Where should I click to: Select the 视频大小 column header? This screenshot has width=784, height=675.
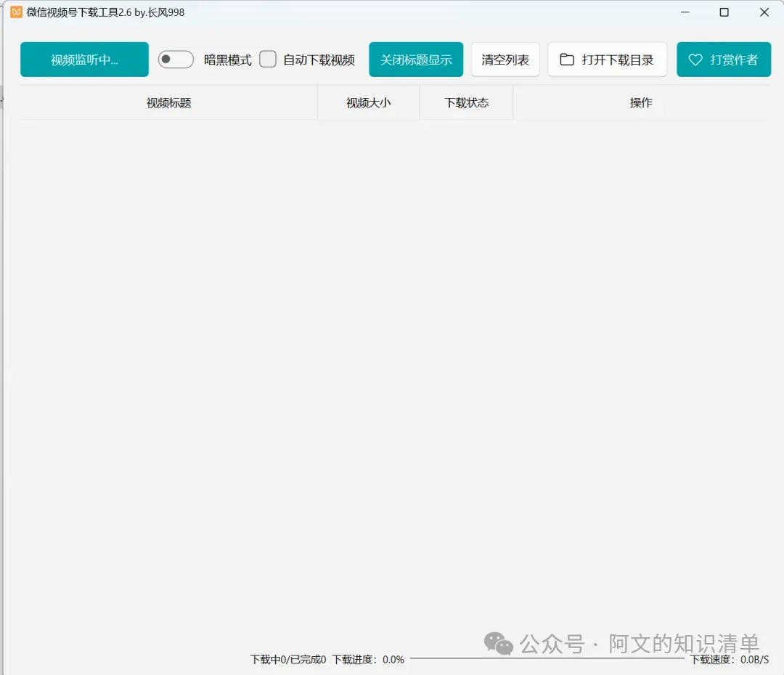[369, 102]
